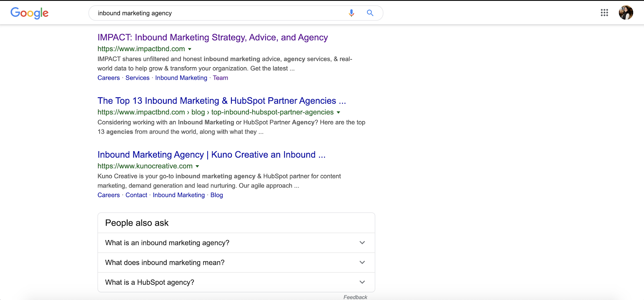Open Inbound Marketing sitelink under IMPACT result
This screenshot has width=644, height=300.
[181, 78]
